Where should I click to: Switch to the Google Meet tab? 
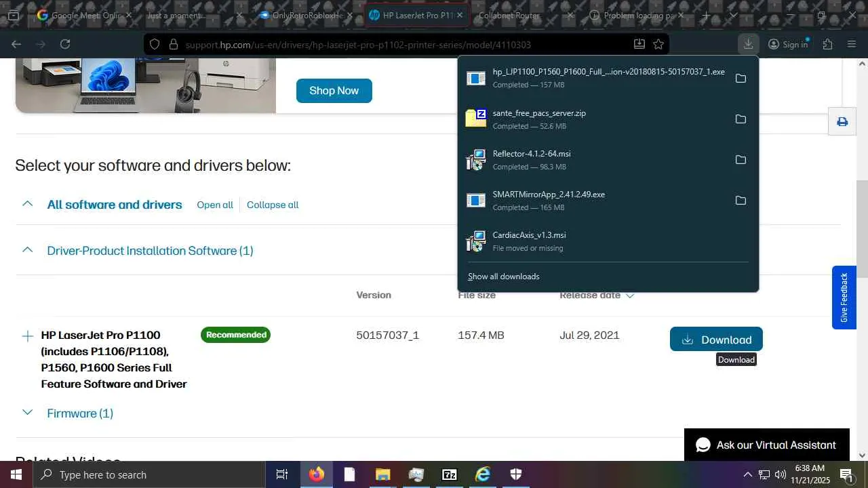coord(84,15)
